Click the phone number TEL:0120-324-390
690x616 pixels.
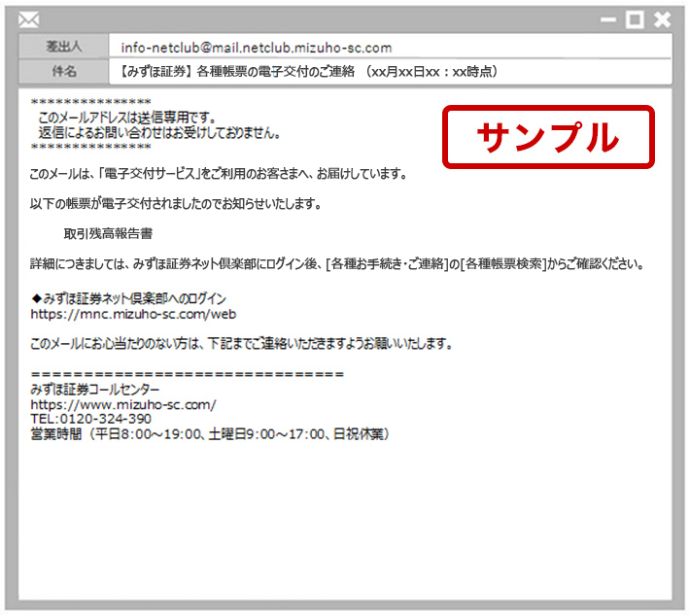90,419
